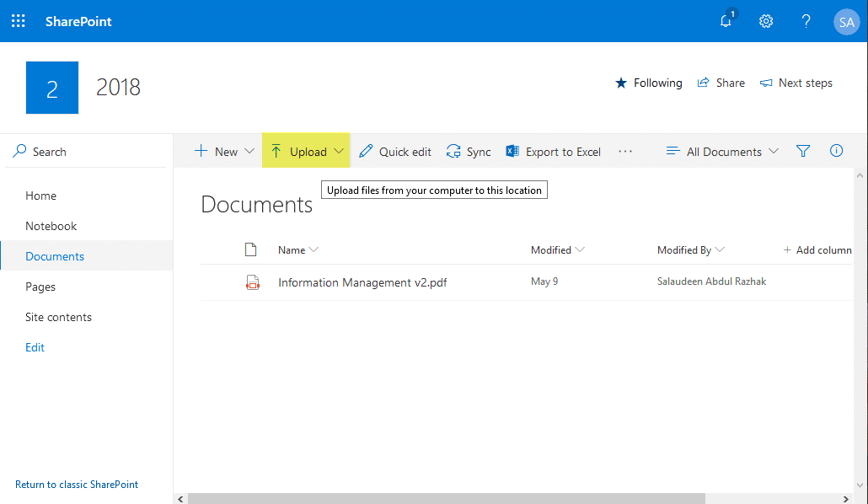Open the SharePoint app launcher waffle
868x504 pixels.
18,20
